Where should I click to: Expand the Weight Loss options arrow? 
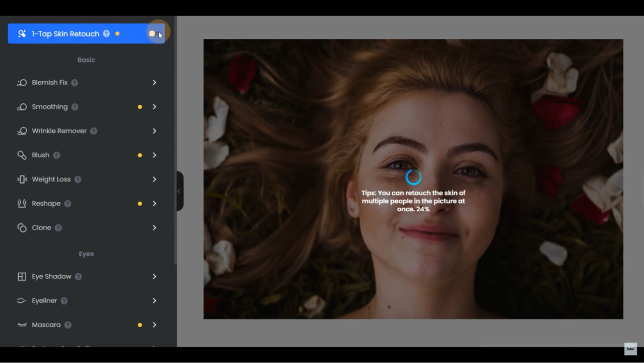[x=155, y=179]
